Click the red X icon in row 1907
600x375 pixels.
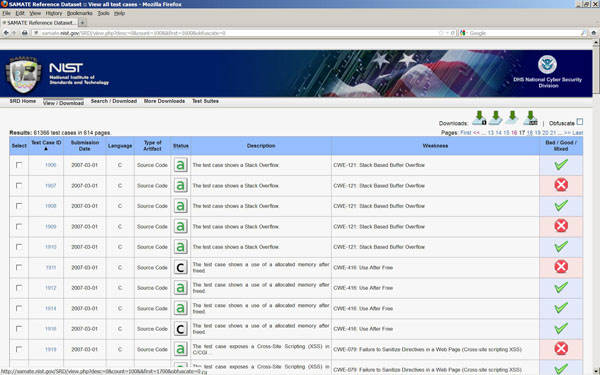(561, 185)
